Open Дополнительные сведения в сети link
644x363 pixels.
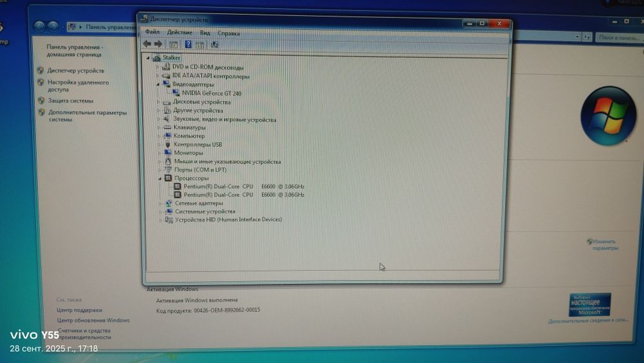pyautogui.click(x=588, y=320)
